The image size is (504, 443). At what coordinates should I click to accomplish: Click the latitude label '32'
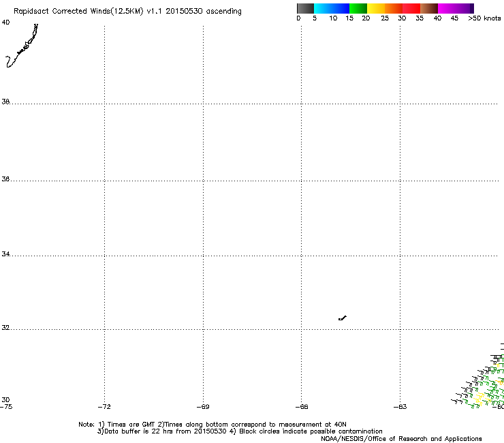point(5,328)
